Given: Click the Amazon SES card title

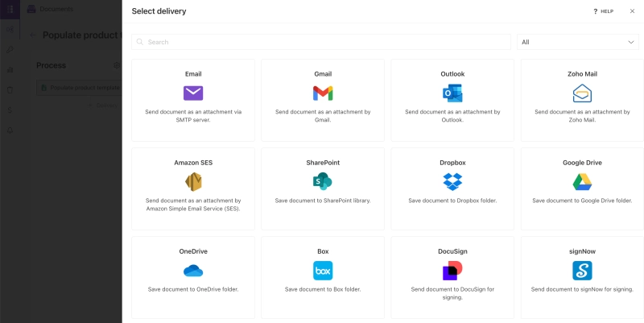Looking at the screenshot, I should pyautogui.click(x=193, y=163).
